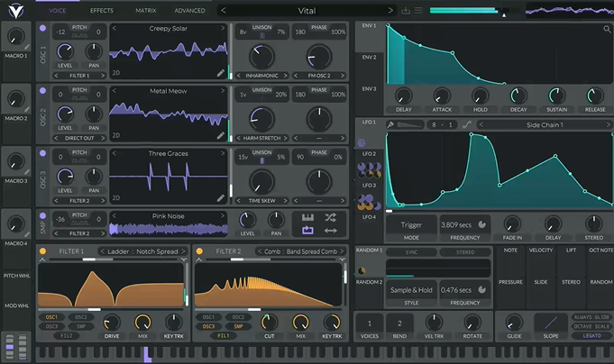Screen dimensions: 614x364
Task: Open Sample & Hold random style dropdown
Action: [411, 289]
